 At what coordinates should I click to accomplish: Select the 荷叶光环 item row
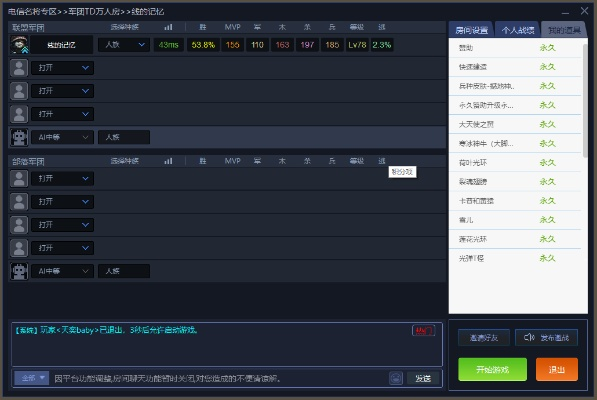[515, 163]
